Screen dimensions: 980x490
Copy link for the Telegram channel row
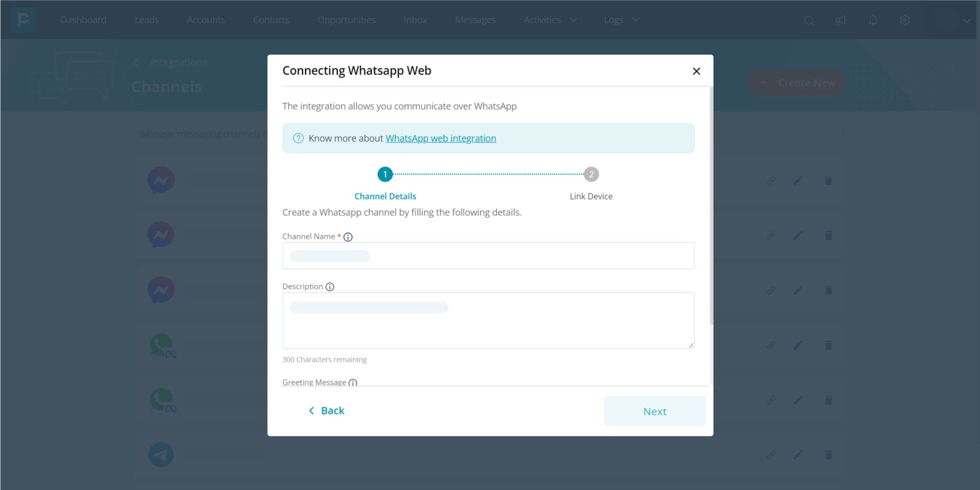point(771,455)
